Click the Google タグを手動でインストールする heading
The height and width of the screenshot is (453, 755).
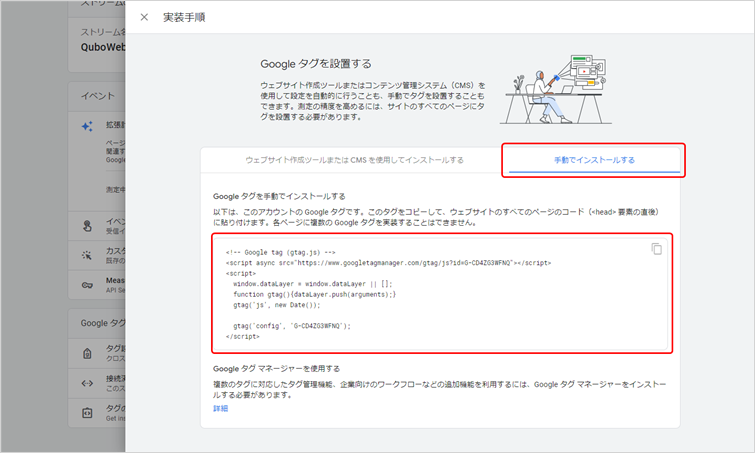[279, 196]
